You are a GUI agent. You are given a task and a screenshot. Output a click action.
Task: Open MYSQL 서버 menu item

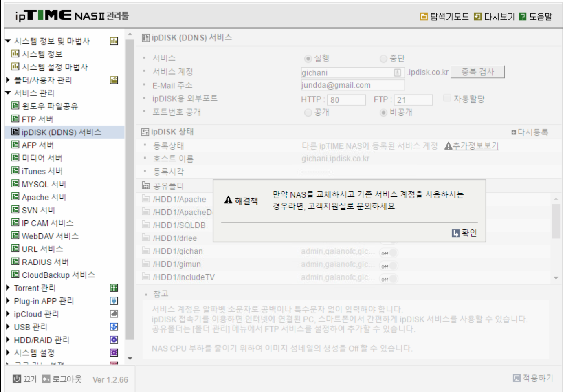pos(44,184)
